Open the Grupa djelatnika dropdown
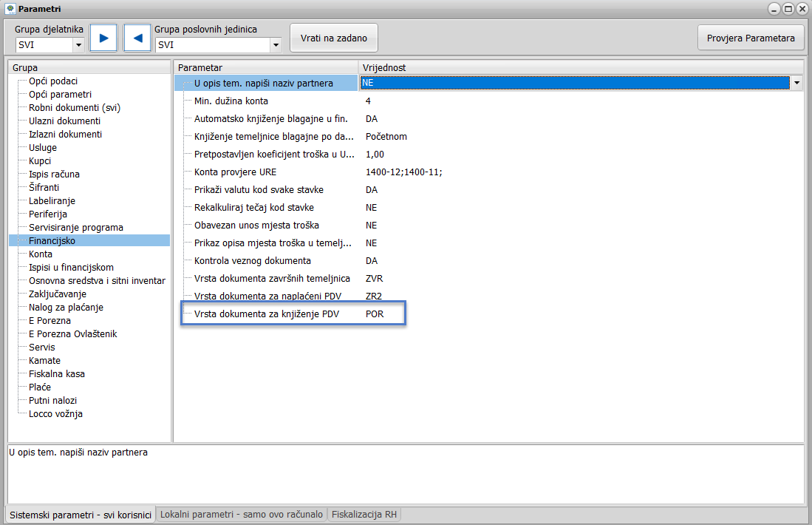812x525 pixels. pyautogui.click(x=78, y=45)
